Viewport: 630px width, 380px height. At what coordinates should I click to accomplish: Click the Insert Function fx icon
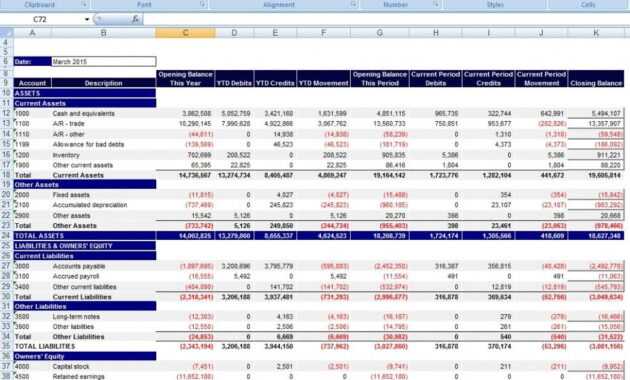[x=135, y=19]
